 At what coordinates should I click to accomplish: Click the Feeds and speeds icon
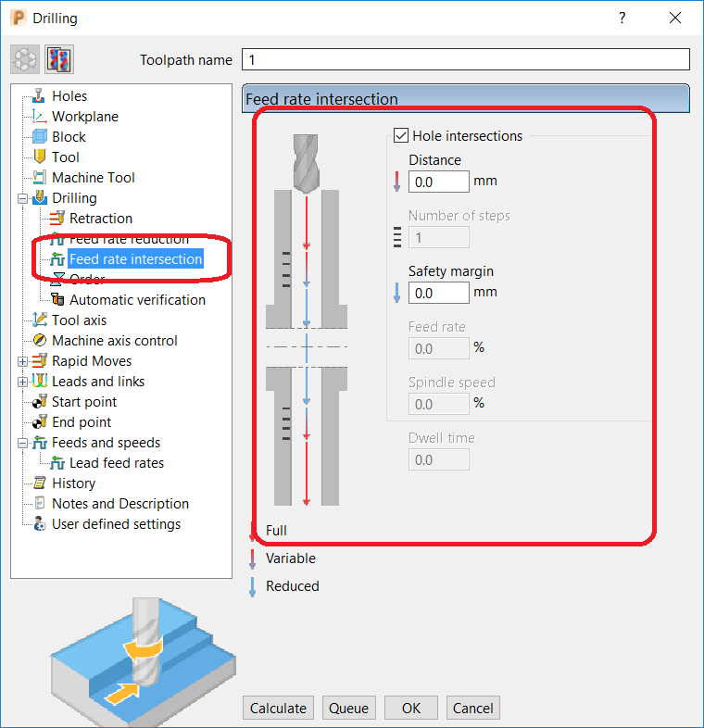pyautogui.click(x=40, y=443)
